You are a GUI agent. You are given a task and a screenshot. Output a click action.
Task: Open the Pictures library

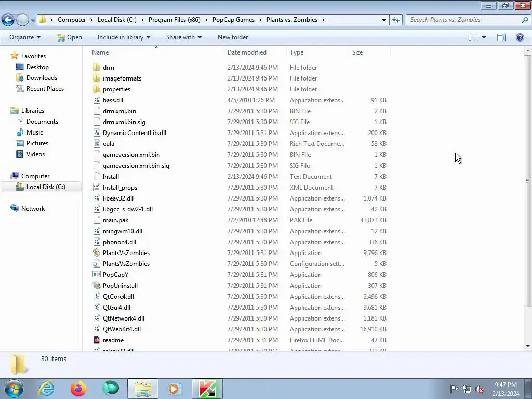pyautogui.click(x=37, y=143)
